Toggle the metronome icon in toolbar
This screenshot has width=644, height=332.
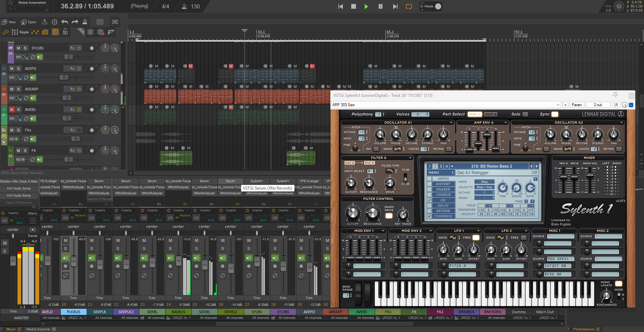tap(85, 22)
